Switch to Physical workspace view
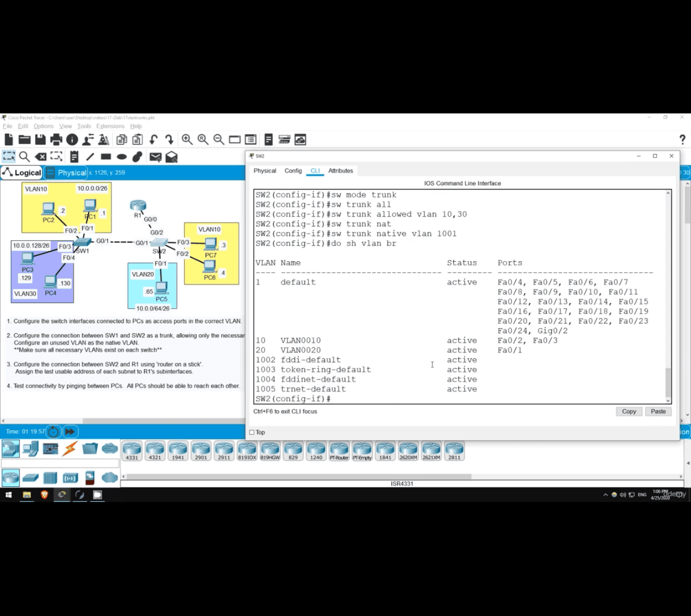 coord(66,173)
